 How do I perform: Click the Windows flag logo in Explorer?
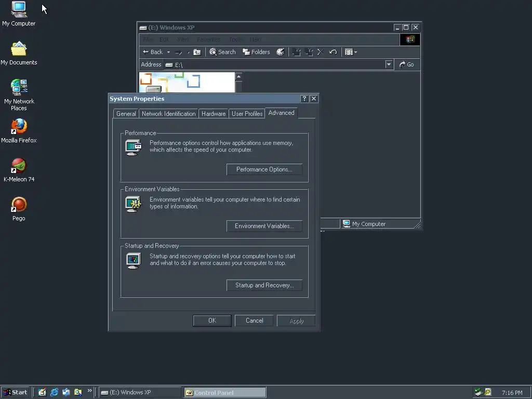click(410, 39)
